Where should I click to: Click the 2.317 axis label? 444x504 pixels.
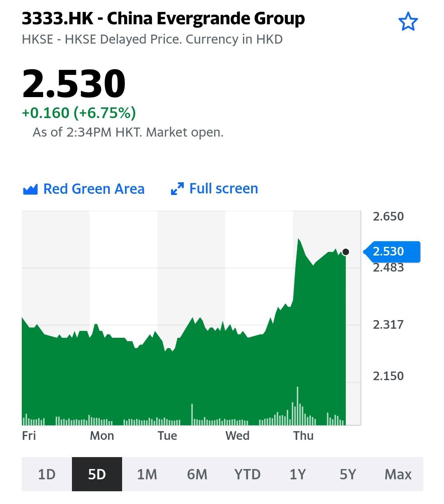pos(388,325)
